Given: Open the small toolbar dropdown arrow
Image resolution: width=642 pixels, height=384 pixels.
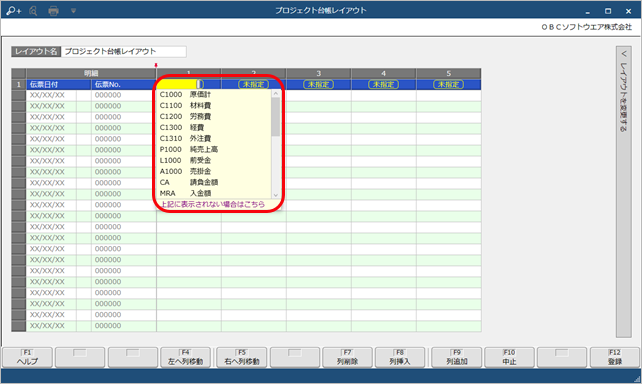Looking at the screenshot, I should click(x=73, y=11).
